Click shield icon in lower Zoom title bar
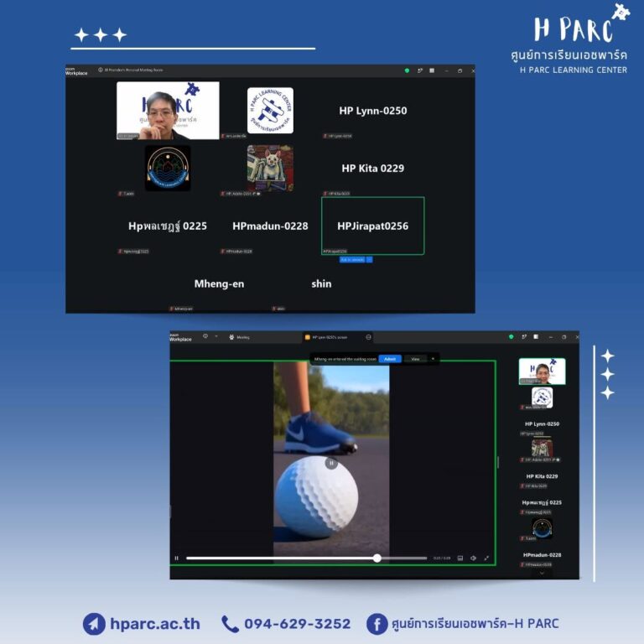 click(x=205, y=336)
